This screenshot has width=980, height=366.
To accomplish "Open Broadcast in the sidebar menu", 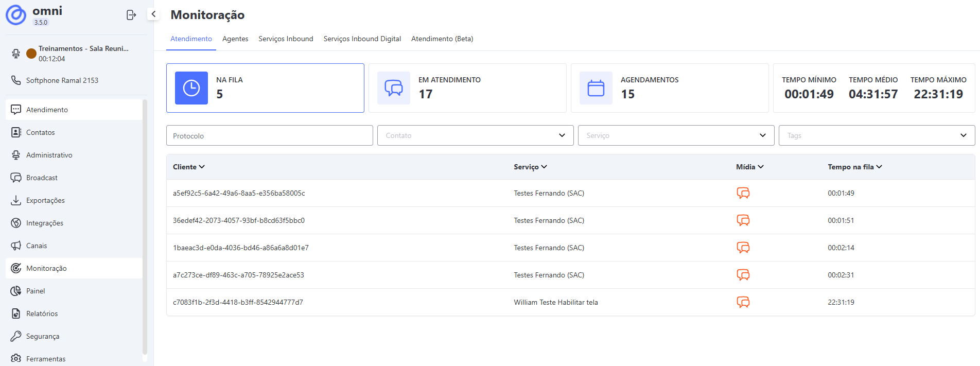I will [x=74, y=178].
